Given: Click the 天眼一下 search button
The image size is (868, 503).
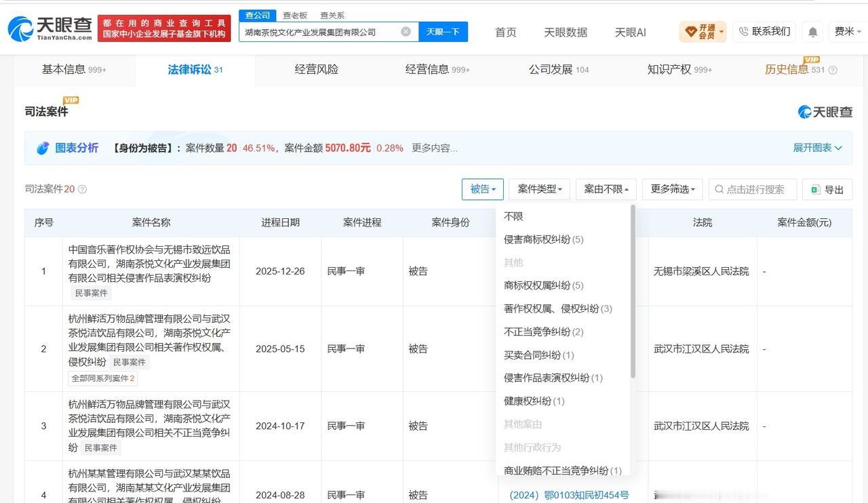Looking at the screenshot, I should [x=443, y=32].
